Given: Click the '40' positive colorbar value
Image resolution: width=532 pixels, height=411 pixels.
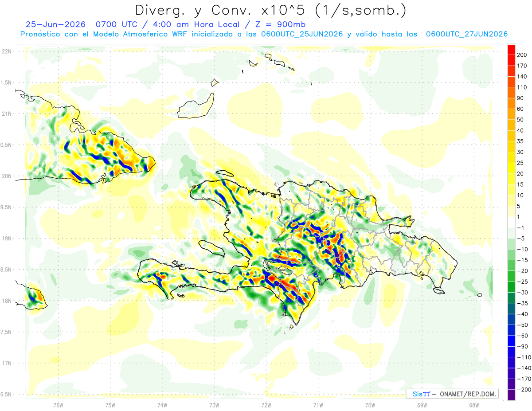Looking at the screenshot, I should 520,130.
